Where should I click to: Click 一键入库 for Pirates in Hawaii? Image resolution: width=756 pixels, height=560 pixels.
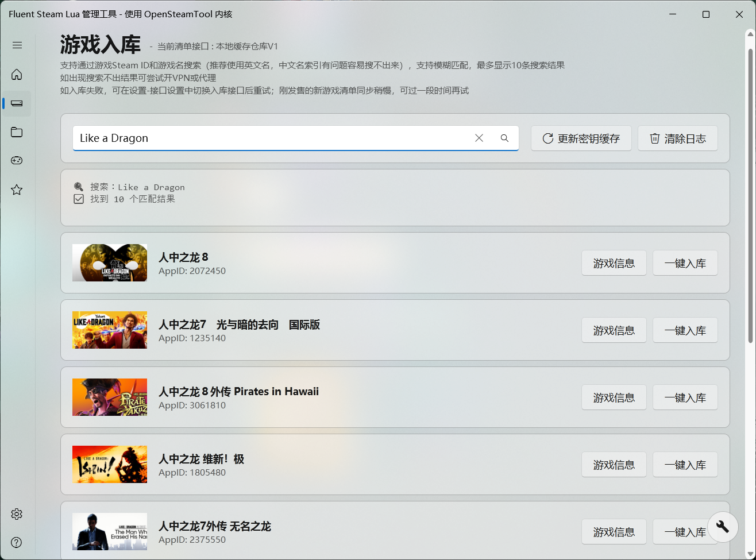point(685,397)
